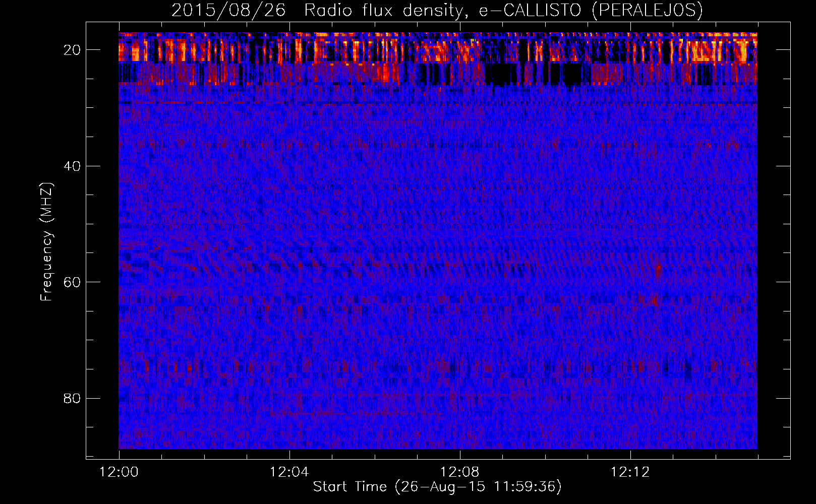Click the '12:12' time tick label
Screen dimensions: 816x504
630,472
